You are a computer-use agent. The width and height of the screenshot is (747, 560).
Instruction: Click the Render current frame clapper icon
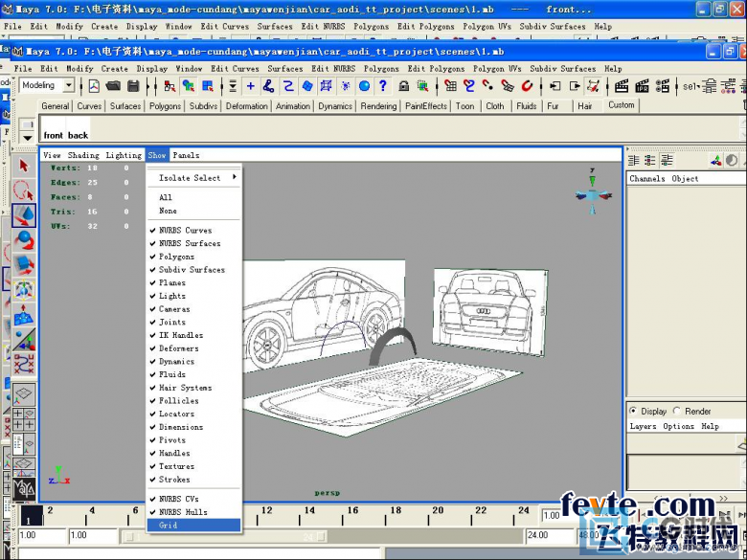point(622,86)
